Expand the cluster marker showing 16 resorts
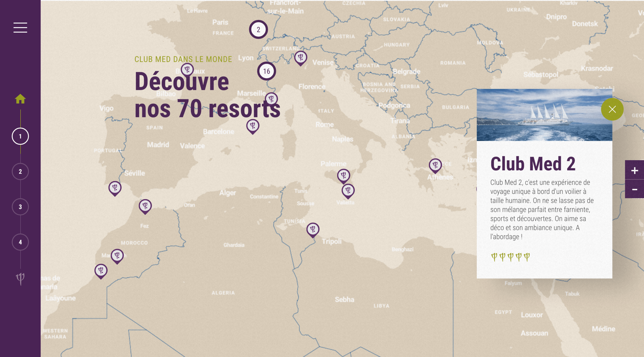This screenshot has width=644, height=357. (267, 71)
